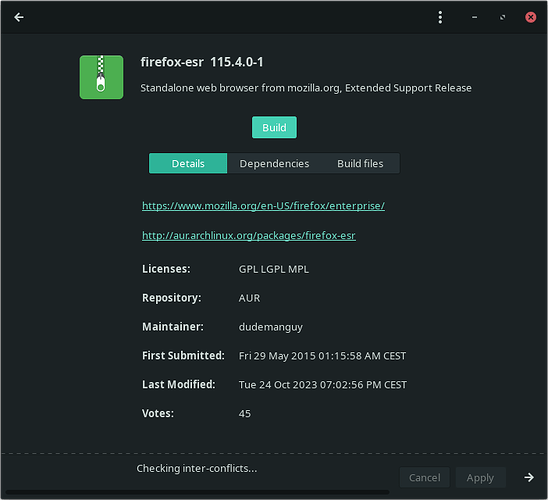Go back using the left arrow icon

[x=19, y=17]
